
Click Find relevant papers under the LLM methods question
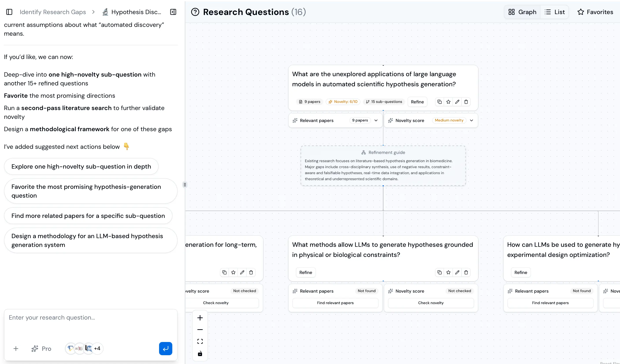click(x=335, y=303)
